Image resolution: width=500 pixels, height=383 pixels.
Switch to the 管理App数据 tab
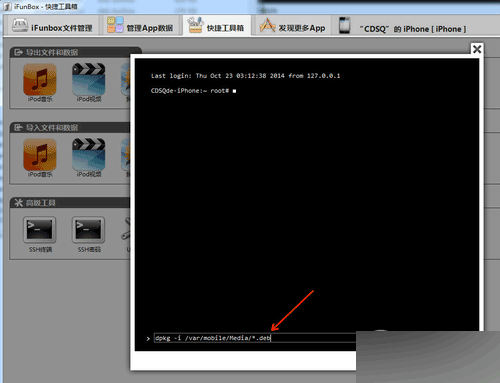[140, 26]
